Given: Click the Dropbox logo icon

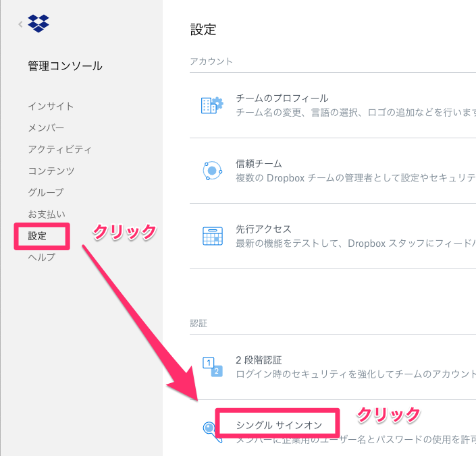Looking at the screenshot, I should pyautogui.click(x=38, y=24).
